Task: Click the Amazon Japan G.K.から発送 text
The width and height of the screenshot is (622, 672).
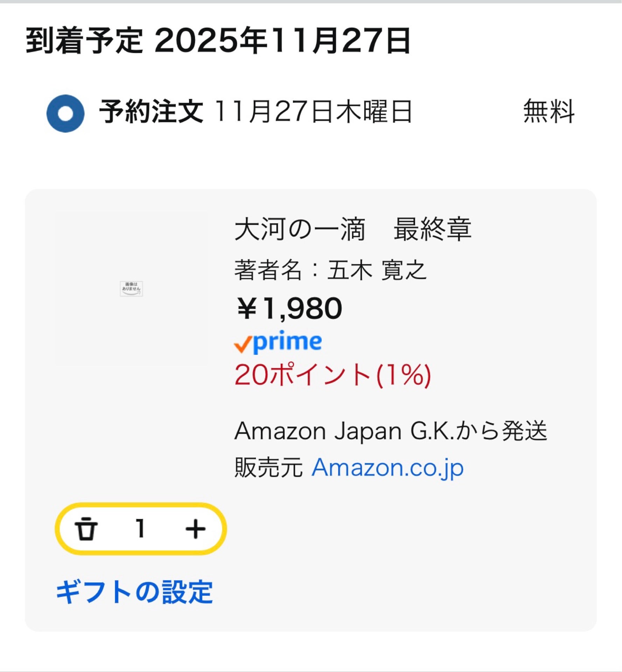Action: point(391,431)
